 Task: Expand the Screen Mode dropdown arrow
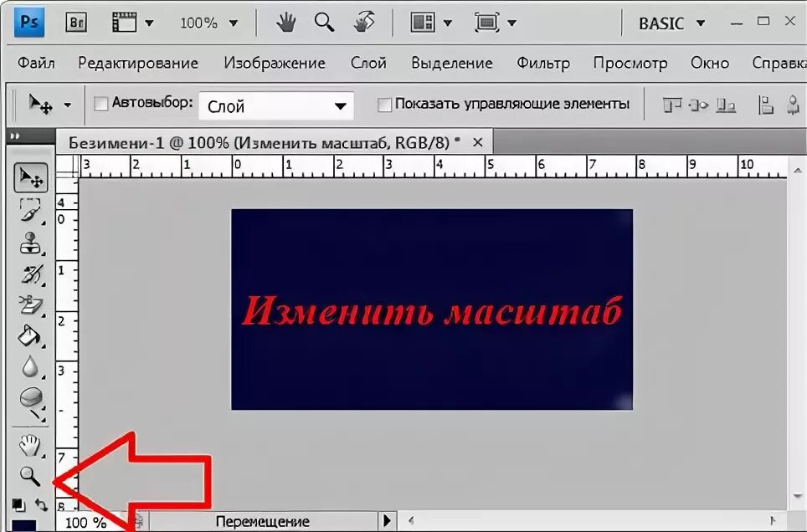point(512,23)
